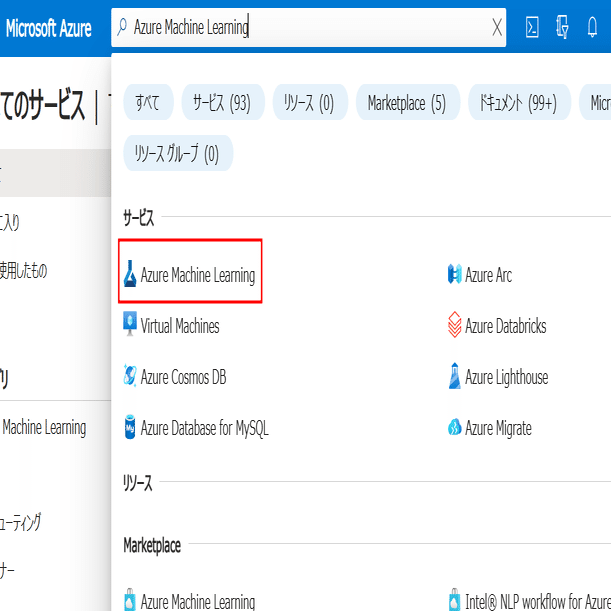611x611 pixels.
Task: Clear the search box with X
Action: tap(497, 28)
